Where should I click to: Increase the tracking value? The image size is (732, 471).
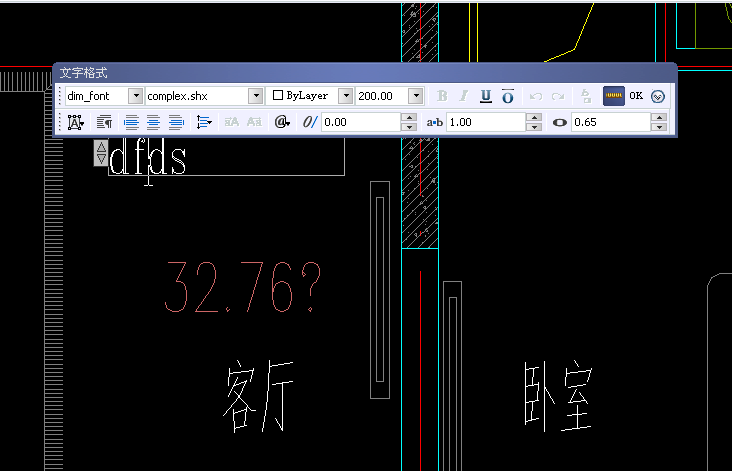(534, 118)
